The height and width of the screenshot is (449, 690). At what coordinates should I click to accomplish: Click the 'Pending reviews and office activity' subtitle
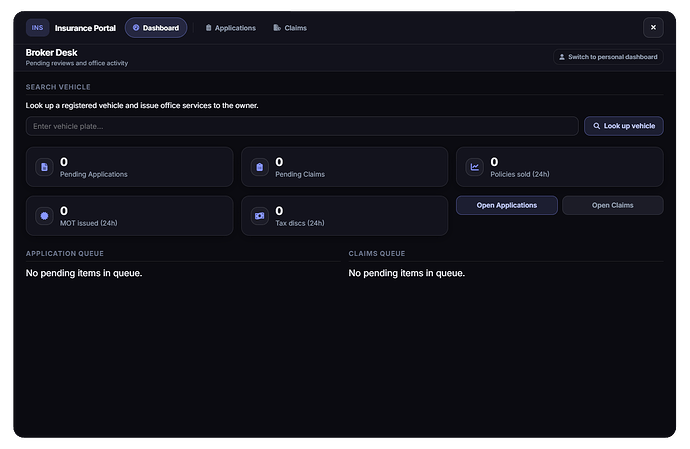click(x=77, y=63)
